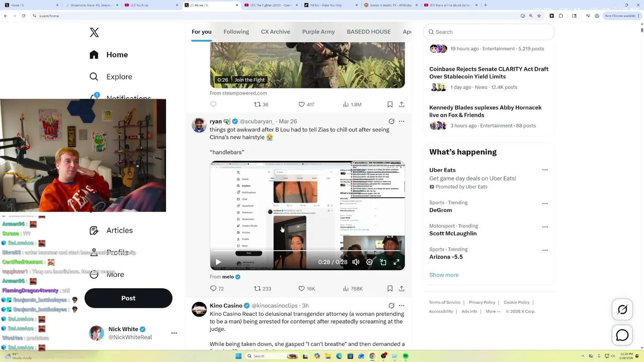
Task: Open File Explorer from the taskbar
Action: point(328,356)
